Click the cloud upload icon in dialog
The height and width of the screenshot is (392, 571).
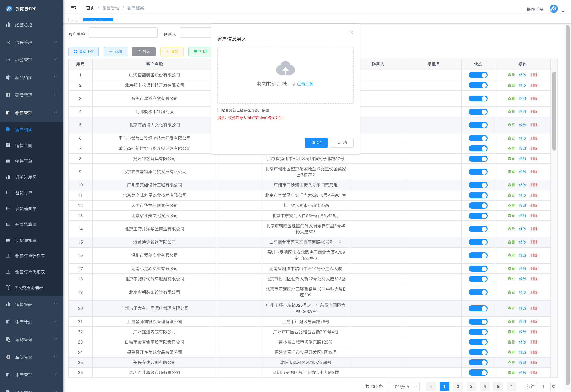pyautogui.click(x=285, y=68)
